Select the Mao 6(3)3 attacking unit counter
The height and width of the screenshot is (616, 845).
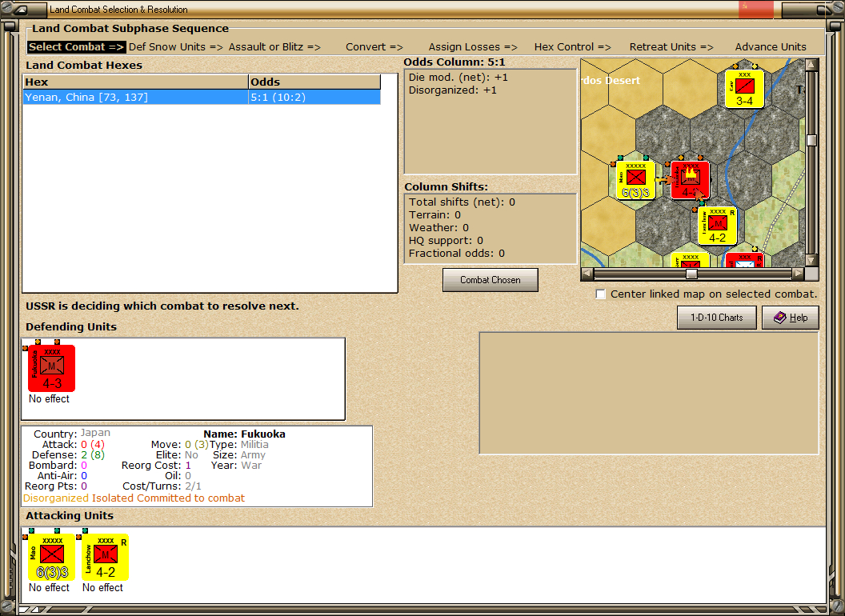(52, 557)
